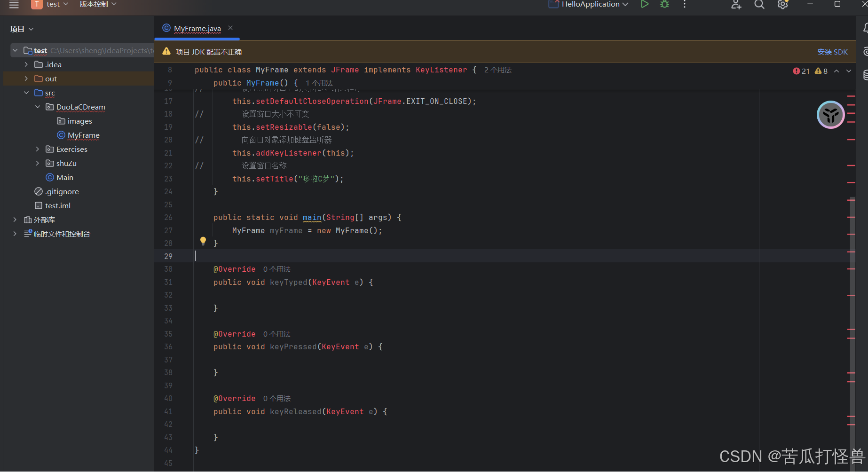This screenshot has height=472, width=868.
Task: Click line number 36 in gutter
Action: click(168, 346)
